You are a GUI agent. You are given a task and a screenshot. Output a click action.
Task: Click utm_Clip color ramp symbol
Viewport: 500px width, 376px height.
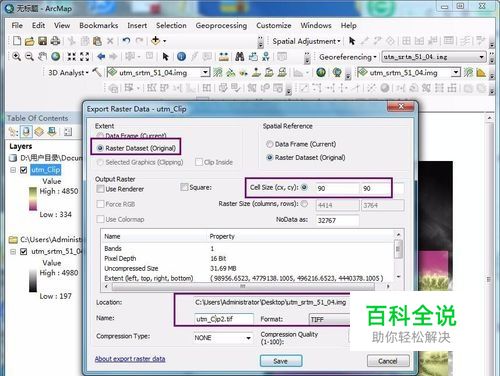coord(33,199)
